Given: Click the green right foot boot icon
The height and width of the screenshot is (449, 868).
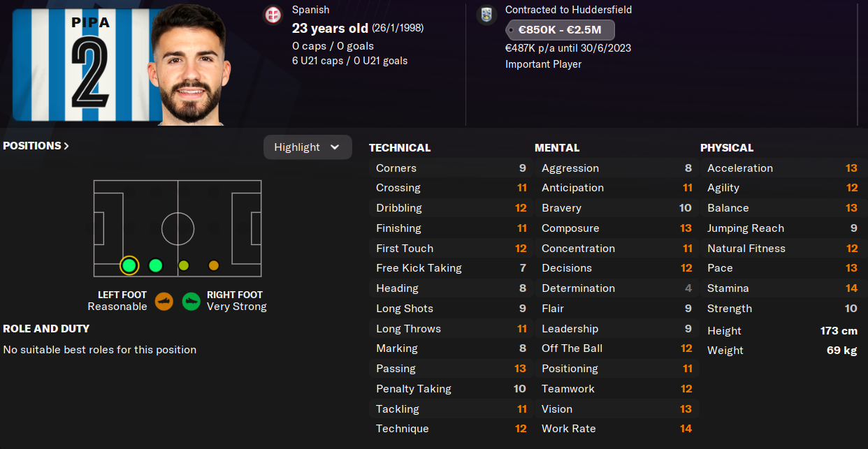Looking at the screenshot, I should 191,302.
